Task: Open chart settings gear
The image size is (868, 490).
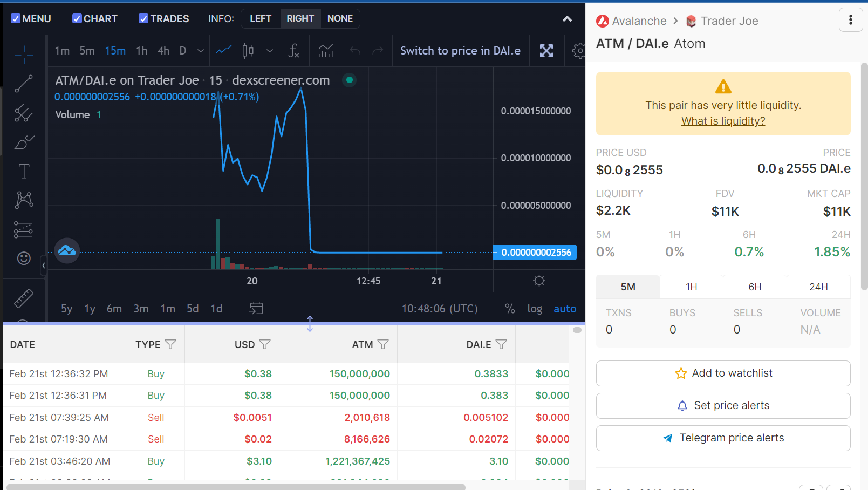Action: pyautogui.click(x=578, y=51)
